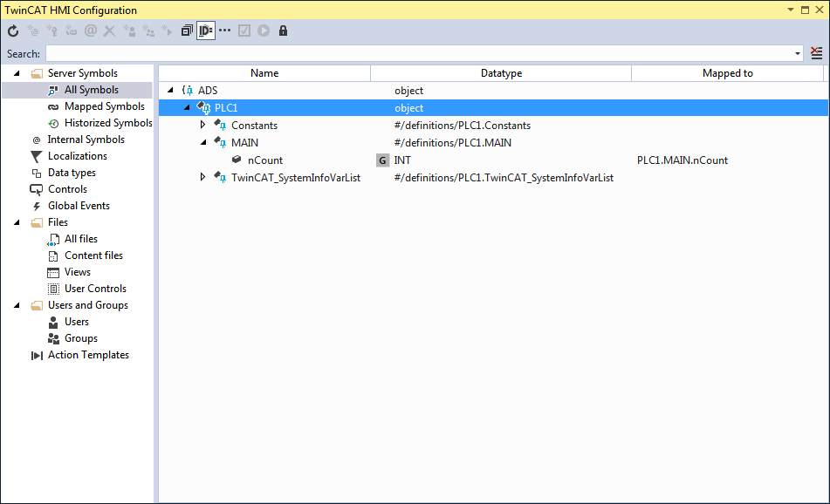Click the Name column header
830x504 pixels.
point(264,73)
